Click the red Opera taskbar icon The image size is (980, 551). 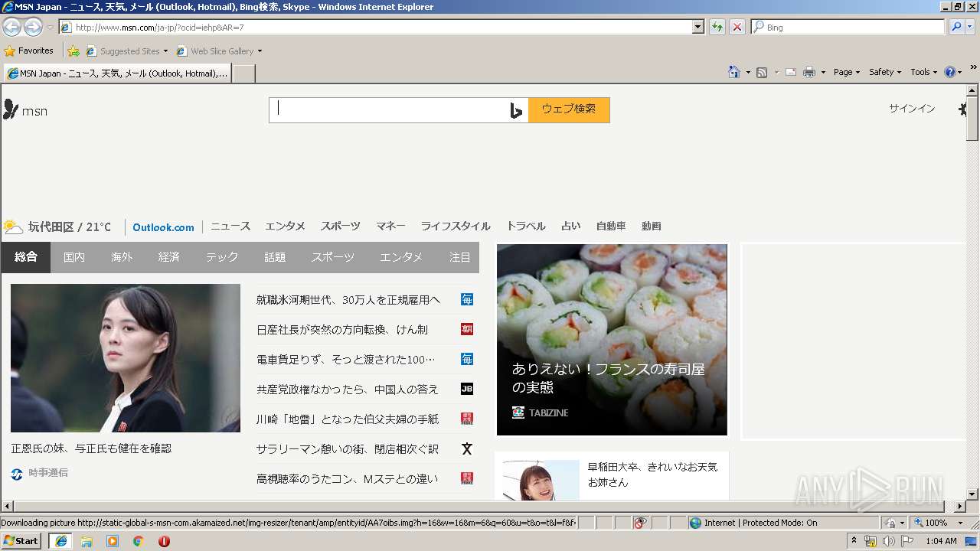pos(164,541)
